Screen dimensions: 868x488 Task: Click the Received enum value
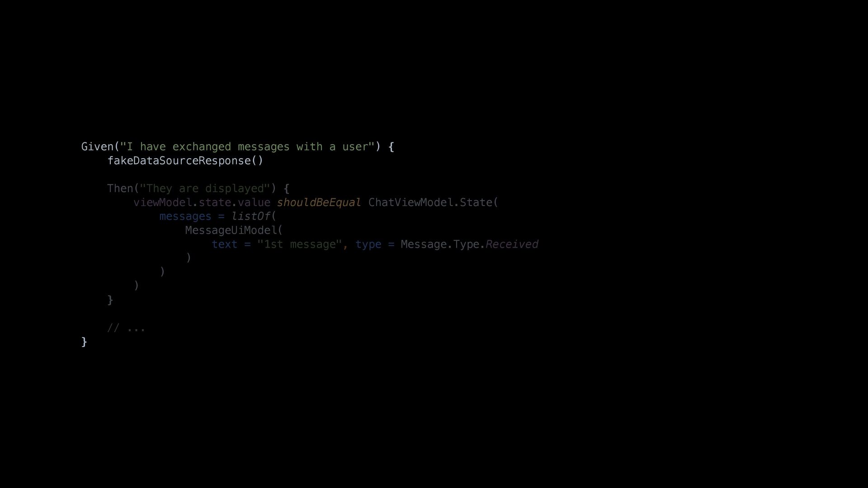pos(512,244)
